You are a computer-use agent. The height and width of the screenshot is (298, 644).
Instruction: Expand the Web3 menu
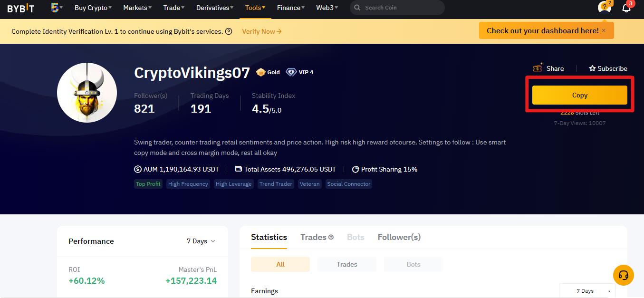pyautogui.click(x=327, y=8)
